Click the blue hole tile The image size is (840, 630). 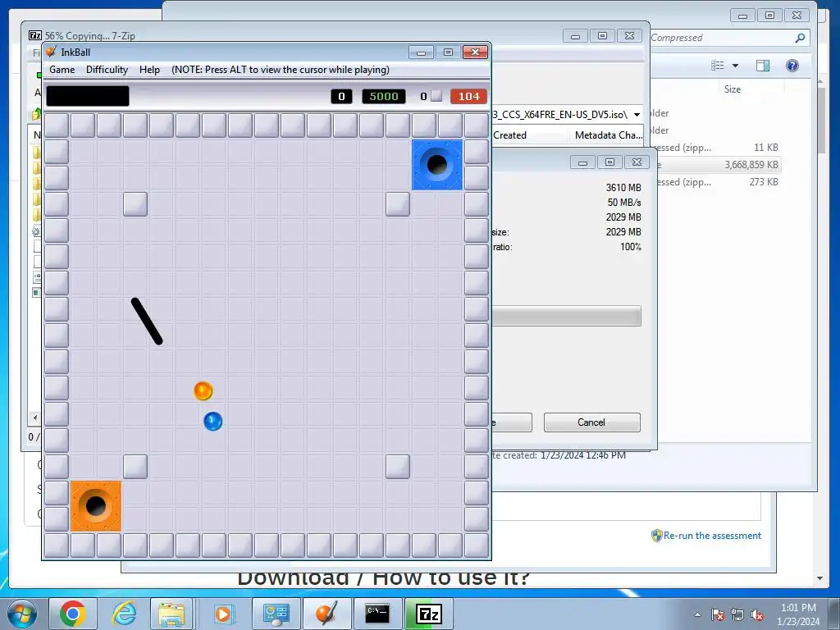coord(437,165)
